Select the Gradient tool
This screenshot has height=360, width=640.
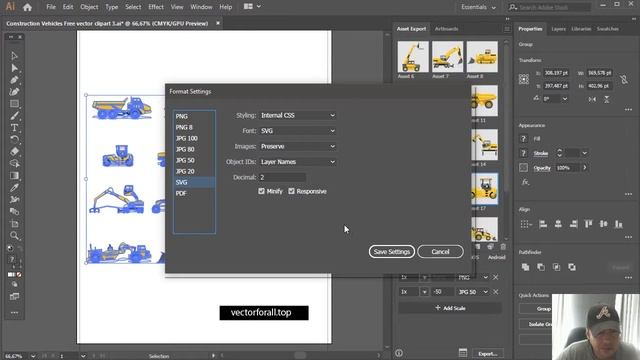[14, 176]
